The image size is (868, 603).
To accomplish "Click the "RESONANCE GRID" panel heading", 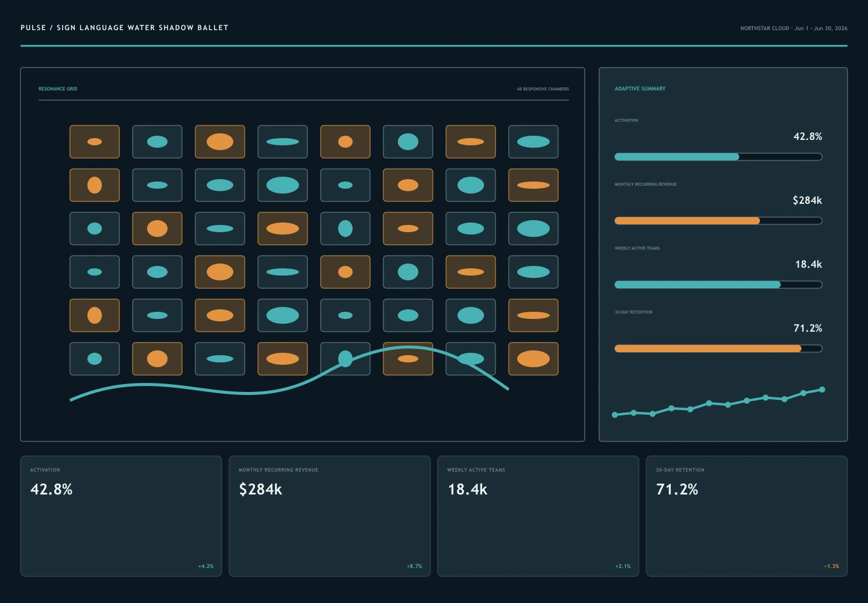I will (58, 89).
